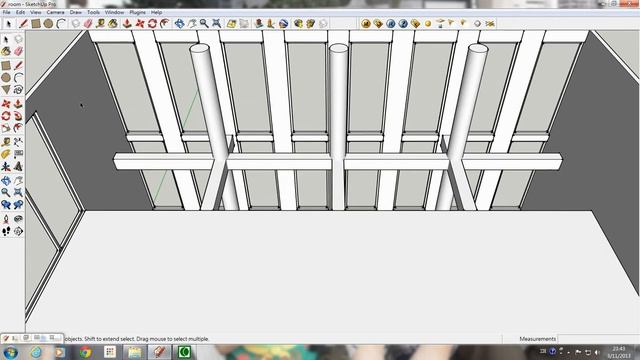The height and width of the screenshot is (360, 640).
Task: Select the Rectangle tool in the left palette
Action: pyautogui.click(x=6, y=65)
